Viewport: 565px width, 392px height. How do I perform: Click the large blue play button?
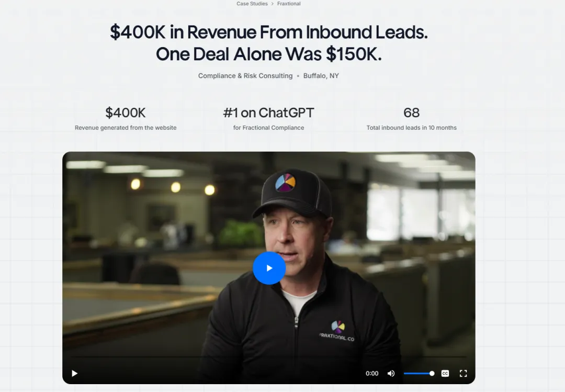pos(269,268)
